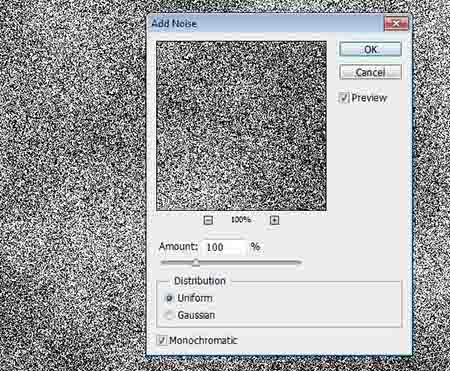Click inside the noise preview thumbnail
This screenshot has height=371, width=450.
pyautogui.click(x=241, y=126)
